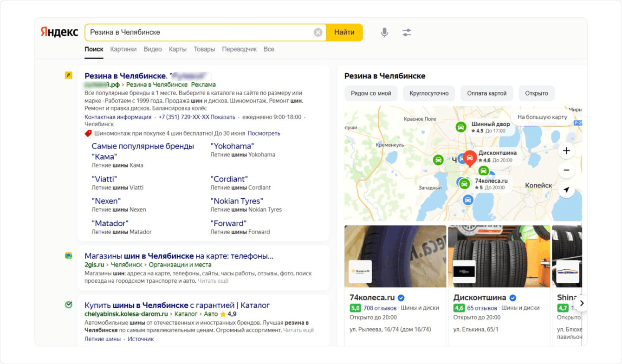
Task: Click the Летние шины link
Action: (103, 339)
